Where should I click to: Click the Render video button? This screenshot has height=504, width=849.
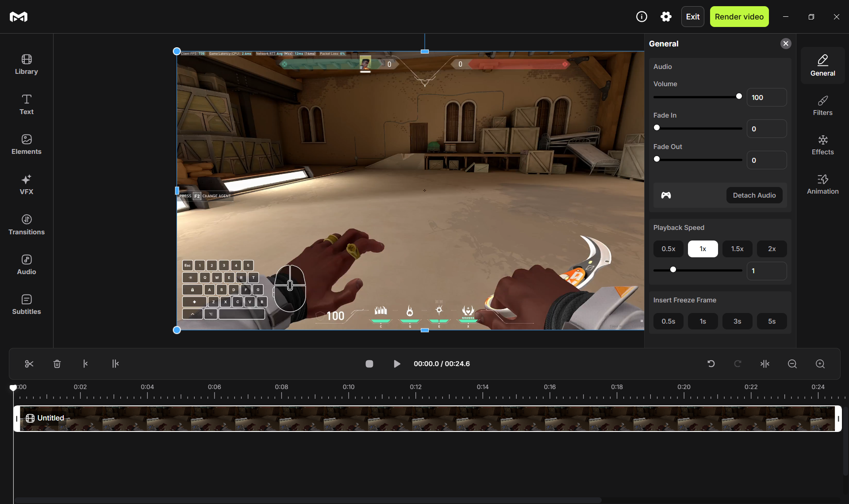point(739,17)
